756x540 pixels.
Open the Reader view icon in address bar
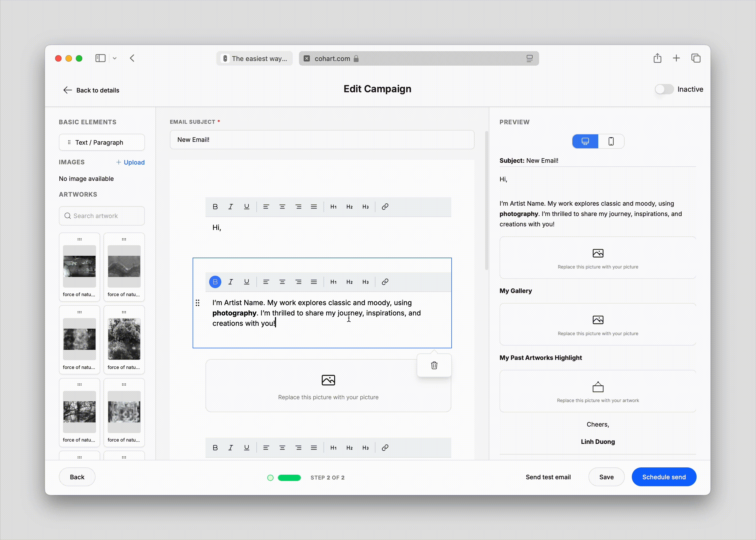pyautogui.click(x=530, y=59)
